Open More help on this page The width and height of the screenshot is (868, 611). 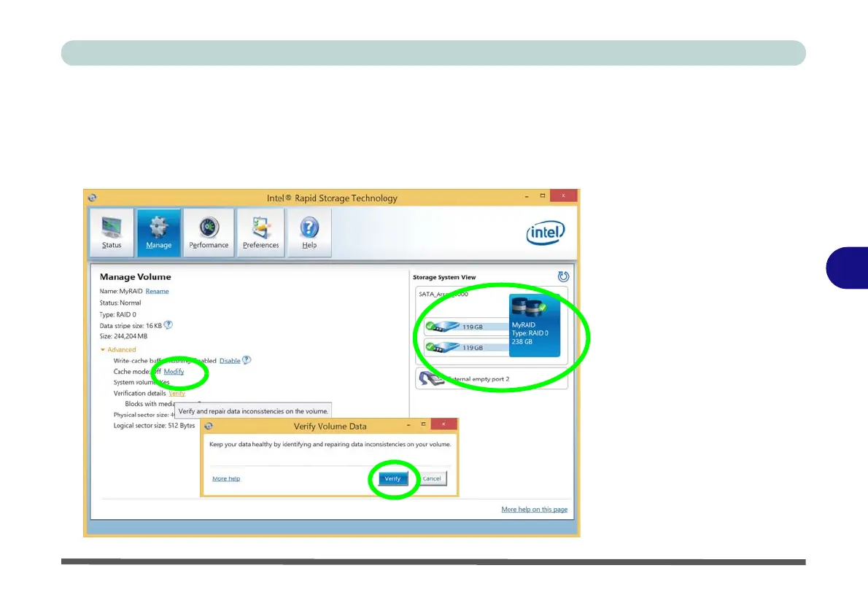534,510
